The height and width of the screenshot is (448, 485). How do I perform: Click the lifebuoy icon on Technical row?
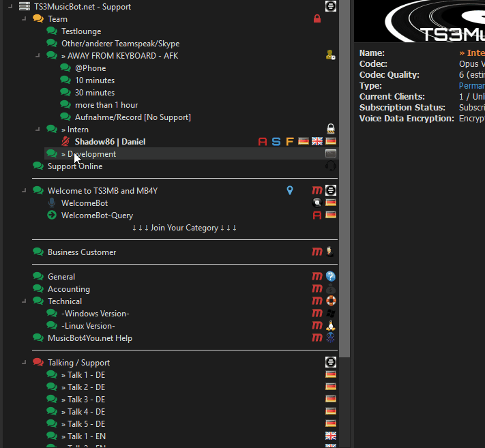(x=331, y=301)
